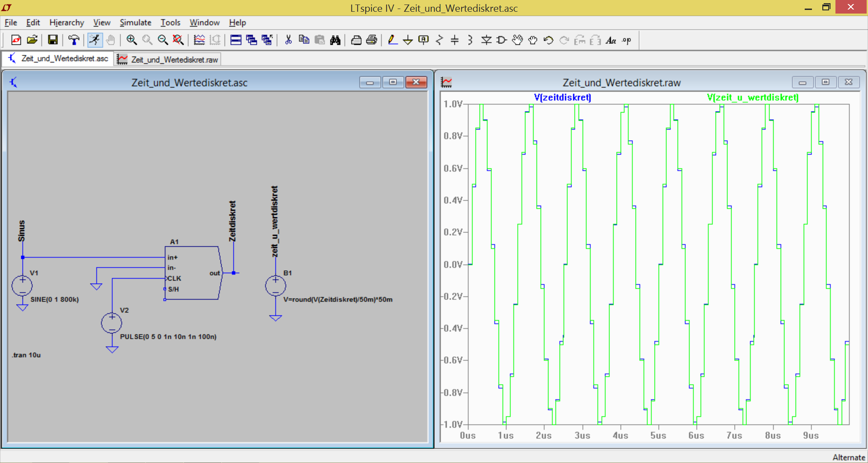868x463 pixels.
Task: Click the V(zeit_u_wertdiskret) trace label
Action: (753, 98)
